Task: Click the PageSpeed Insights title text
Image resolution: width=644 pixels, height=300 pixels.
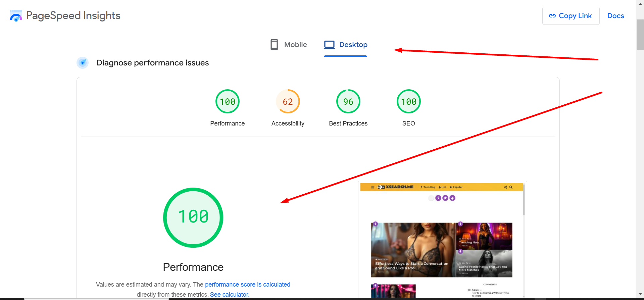Action: point(73,16)
